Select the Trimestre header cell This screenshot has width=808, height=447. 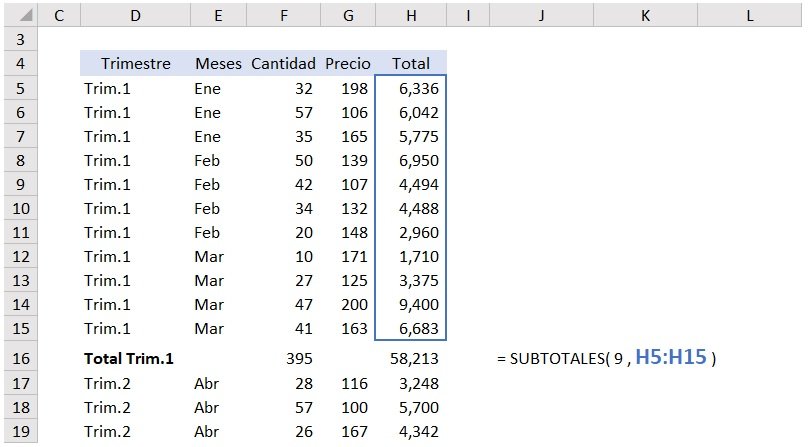(x=135, y=64)
